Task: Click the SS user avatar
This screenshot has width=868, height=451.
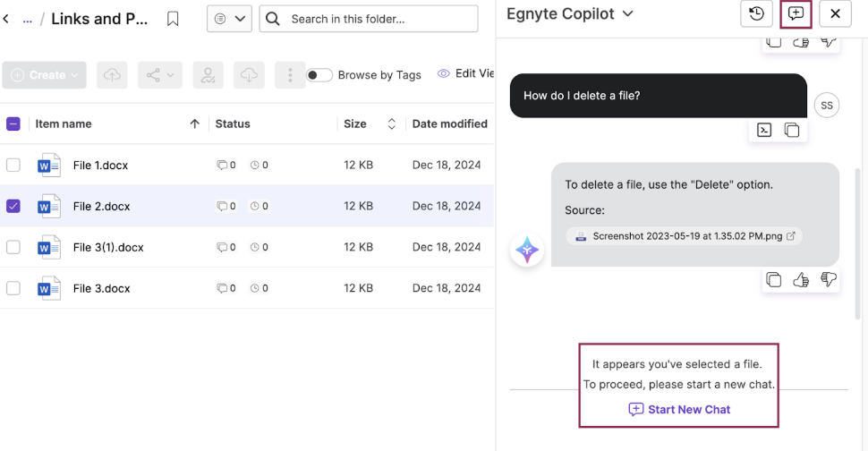Action: click(827, 105)
